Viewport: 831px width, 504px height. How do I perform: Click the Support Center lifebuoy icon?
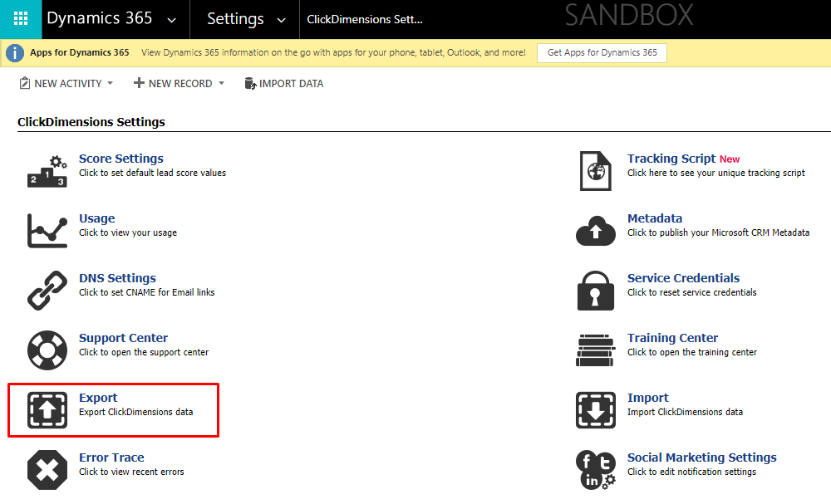point(47,350)
